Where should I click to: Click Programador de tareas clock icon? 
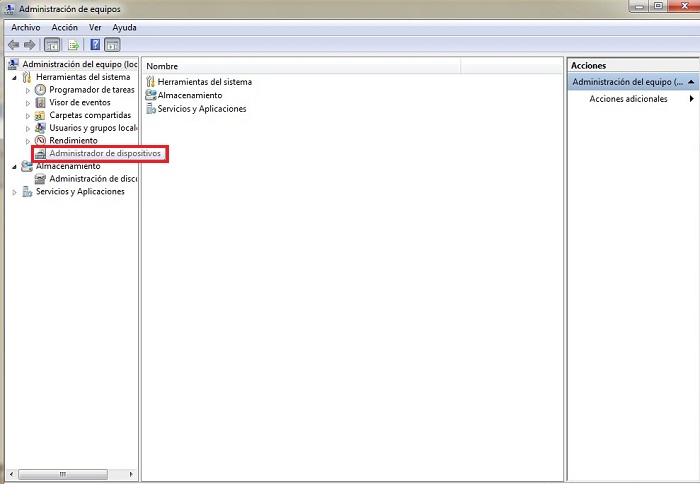40,90
